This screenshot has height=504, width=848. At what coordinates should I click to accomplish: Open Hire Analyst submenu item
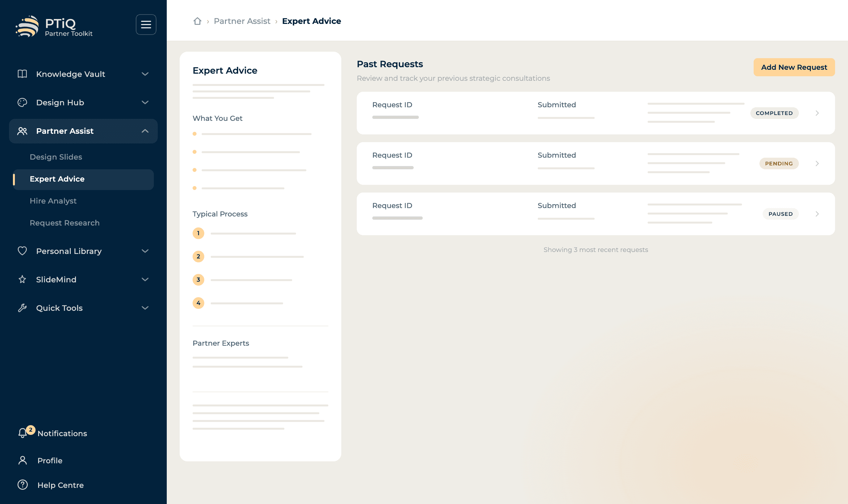[x=53, y=201]
